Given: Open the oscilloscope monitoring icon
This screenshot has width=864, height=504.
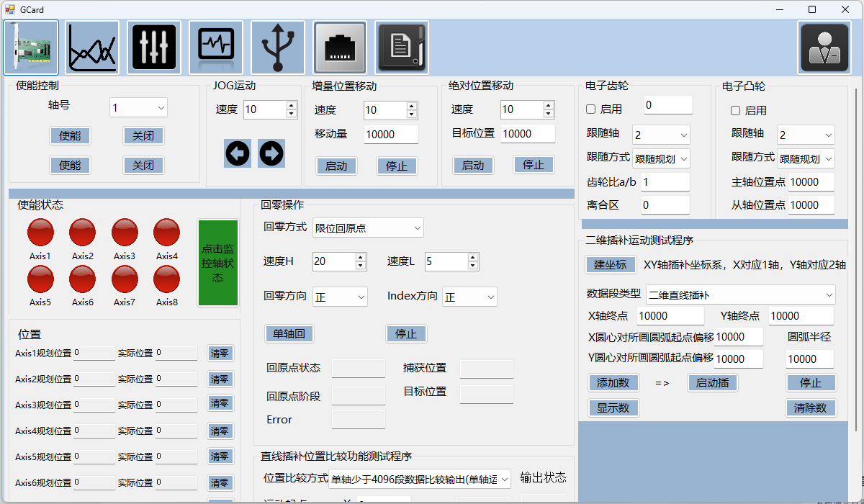Looking at the screenshot, I should (x=215, y=46).
